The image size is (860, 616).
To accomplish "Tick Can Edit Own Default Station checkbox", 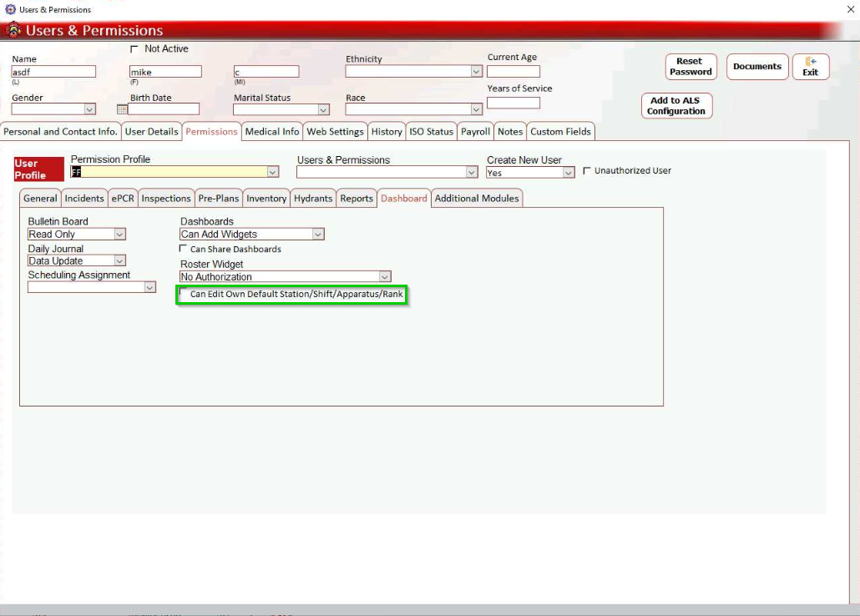I will tap(184, 293).
